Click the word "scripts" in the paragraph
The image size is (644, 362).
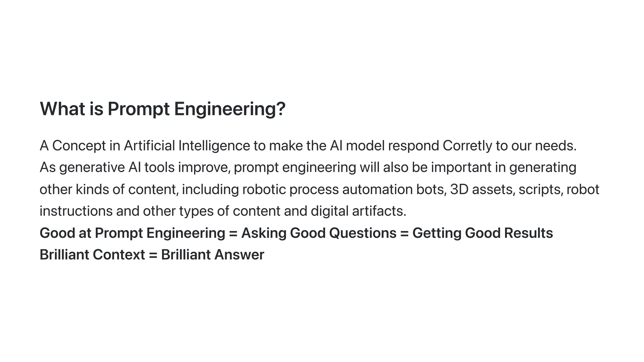click(x=540, y=189)
